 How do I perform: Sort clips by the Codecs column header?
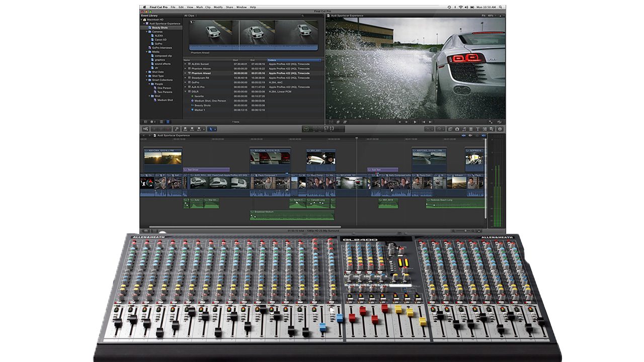click(x=294, y=60)
